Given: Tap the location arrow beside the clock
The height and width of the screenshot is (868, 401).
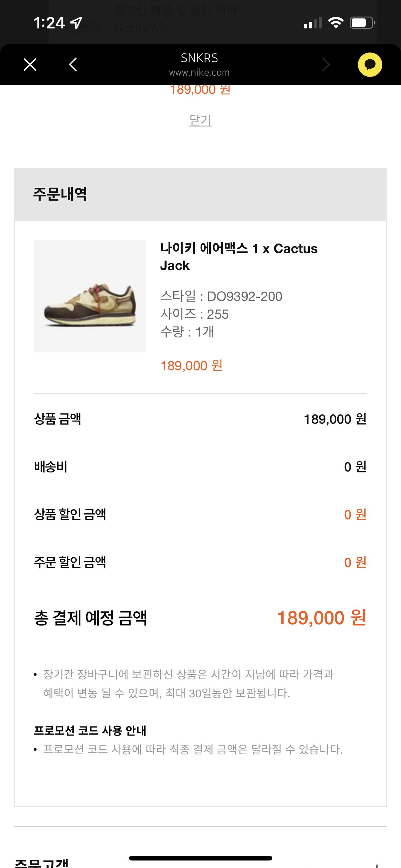Looking at the screenshot, I should (x=76, y=22).
